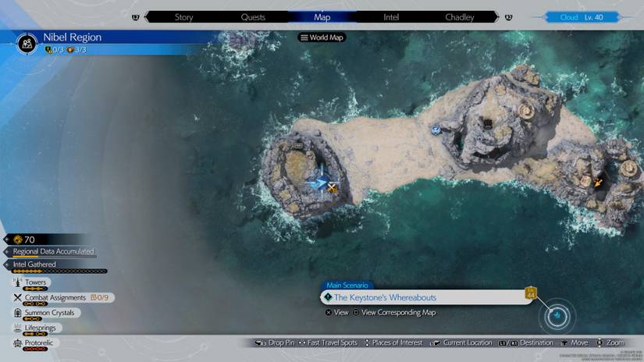Switch to the Quests tab
This screenshot has height=362, width=644.
tap(253, 17)
